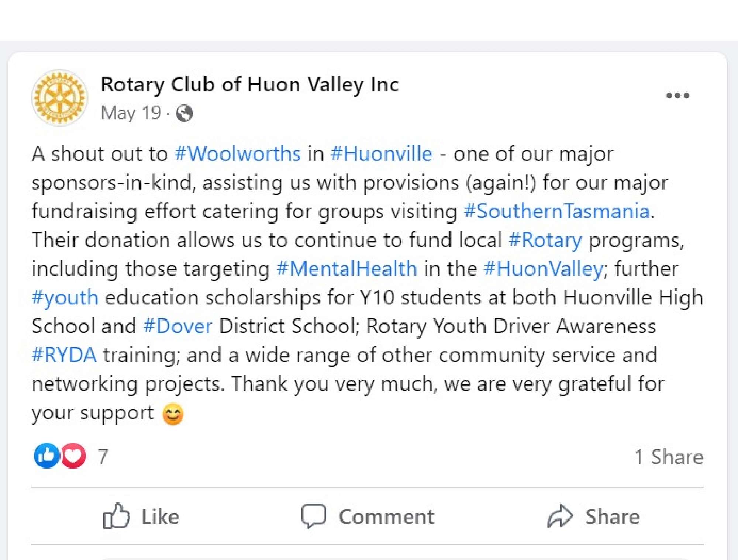Visit the #HuonValley hashtag

coord(543,269)
